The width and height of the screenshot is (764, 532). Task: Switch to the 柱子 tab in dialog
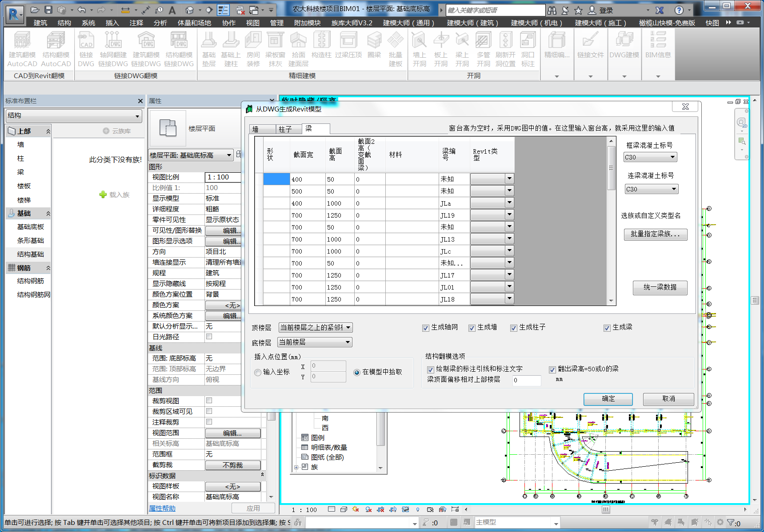(288, 129)
